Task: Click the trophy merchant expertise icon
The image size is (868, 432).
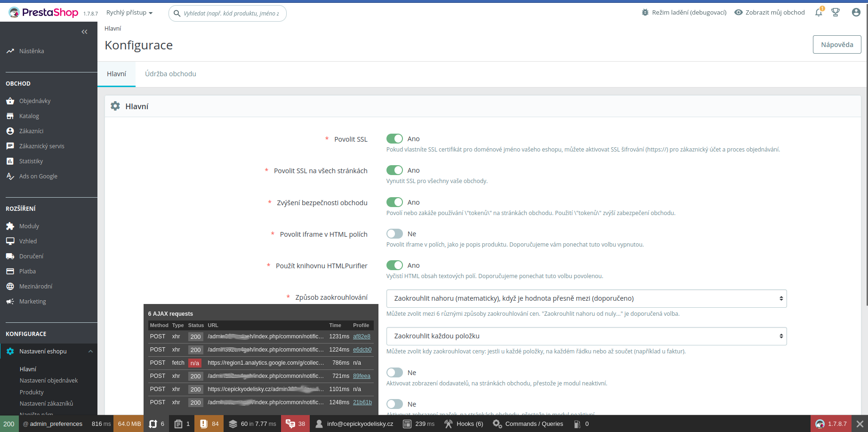Action: point(836,13)
